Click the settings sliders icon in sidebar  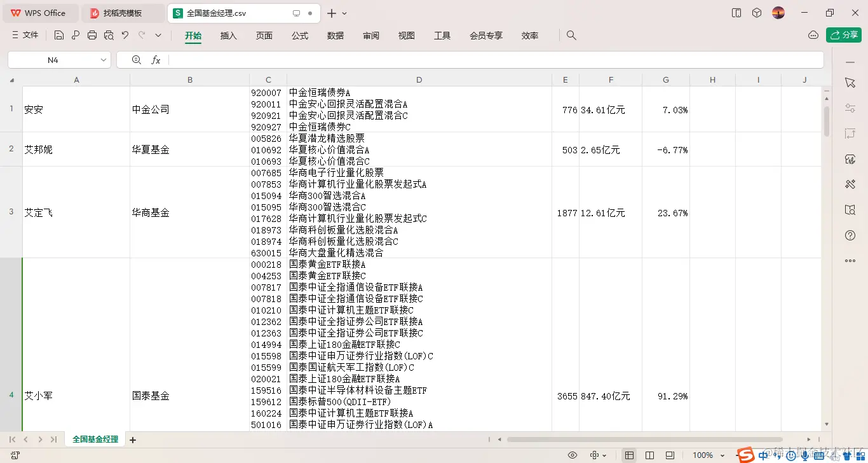point(850,108)
